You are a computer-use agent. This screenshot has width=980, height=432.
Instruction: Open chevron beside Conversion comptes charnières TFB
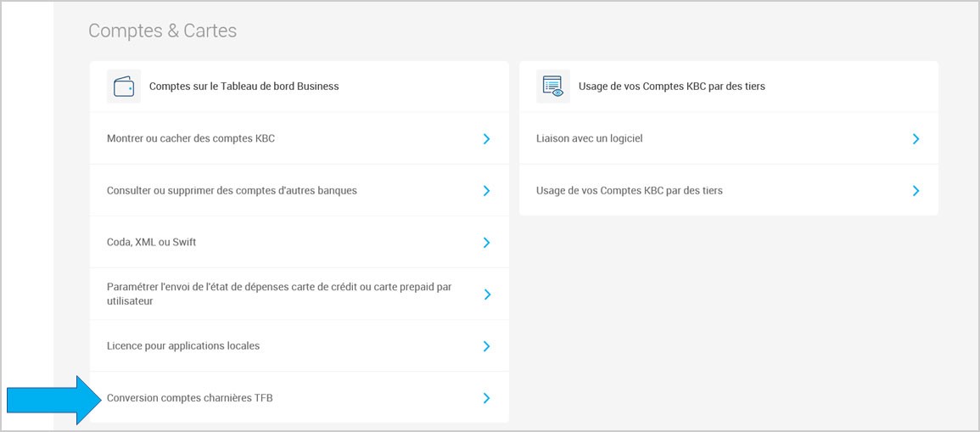point(486,398)
